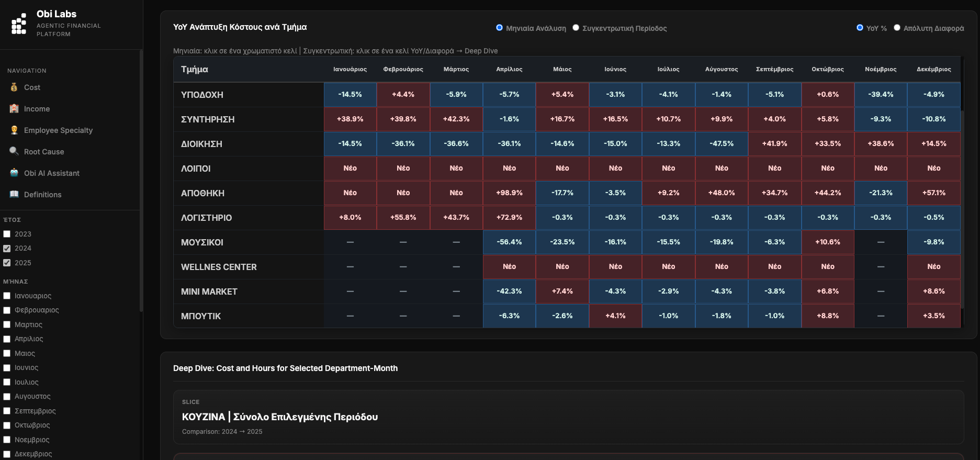Check the Ιουνιος month filter

point(7,368)
